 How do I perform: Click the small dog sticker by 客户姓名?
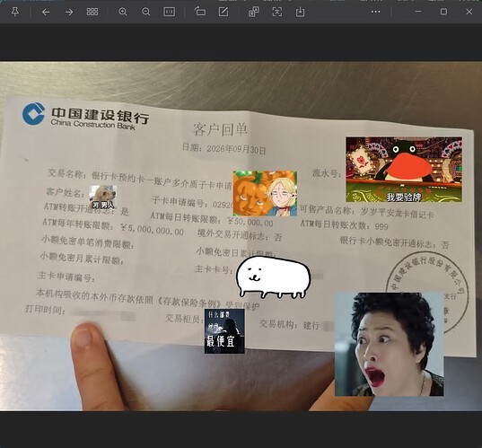tap(102, 197)
